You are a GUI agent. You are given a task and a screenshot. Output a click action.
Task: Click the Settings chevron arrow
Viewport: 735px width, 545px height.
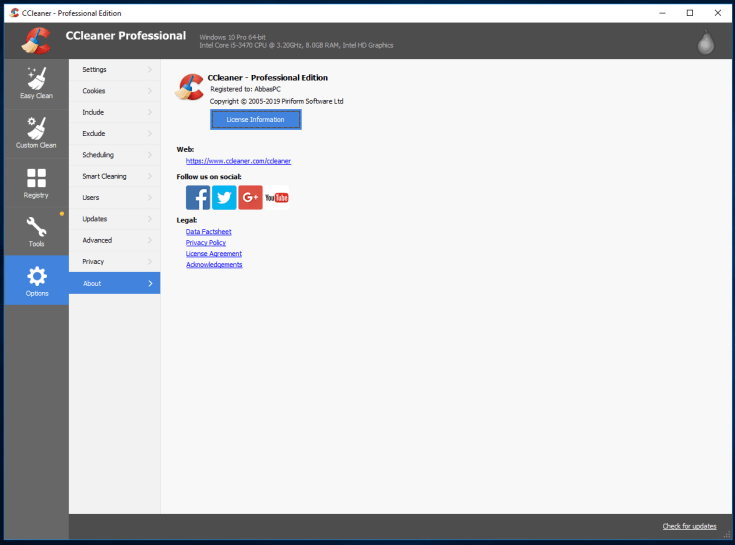click(x=150, y=69)
